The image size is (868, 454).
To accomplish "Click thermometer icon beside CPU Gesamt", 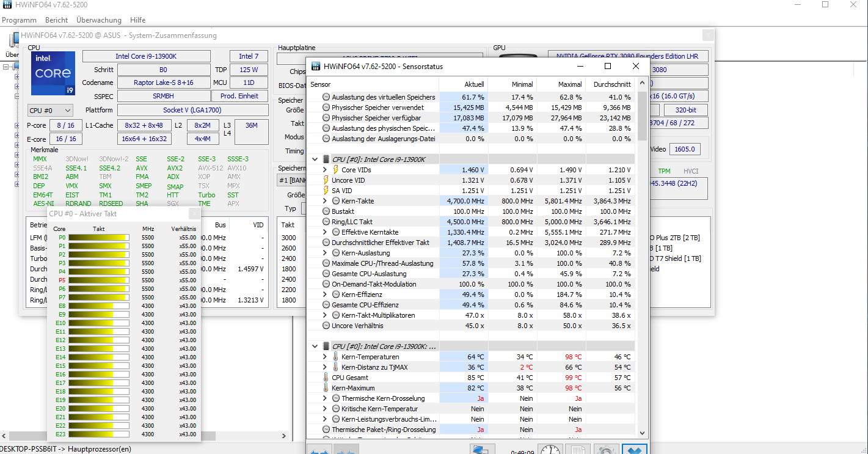I will [326, 378].
